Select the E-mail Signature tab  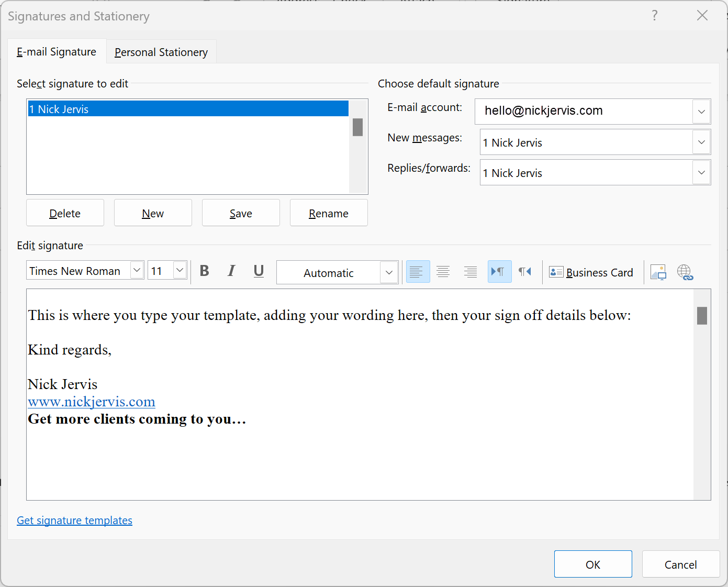pyautogui.click(x=56, y=51)
